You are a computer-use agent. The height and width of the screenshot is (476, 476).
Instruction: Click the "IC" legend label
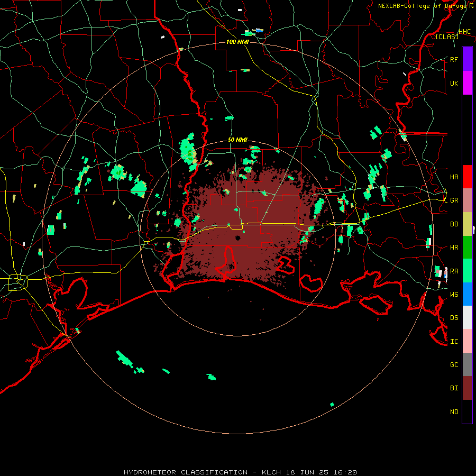[454, 342]
